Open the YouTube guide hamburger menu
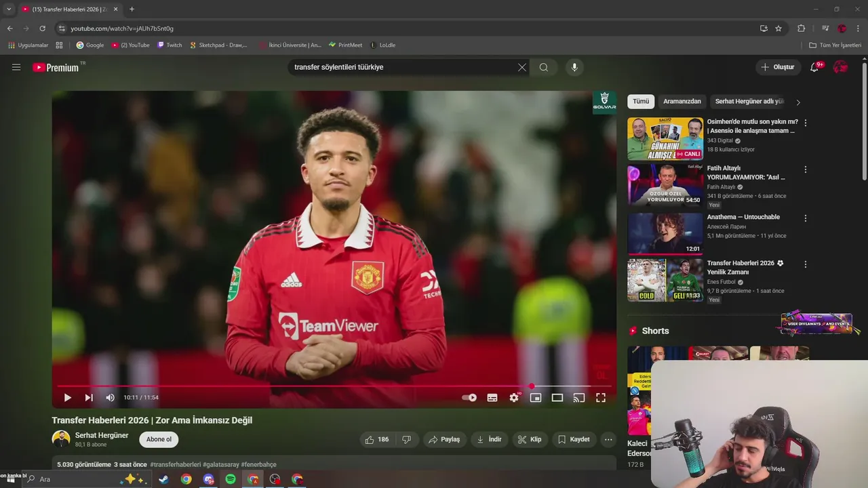The height and width of the screenshot is (488, 868). coord(16,67)
